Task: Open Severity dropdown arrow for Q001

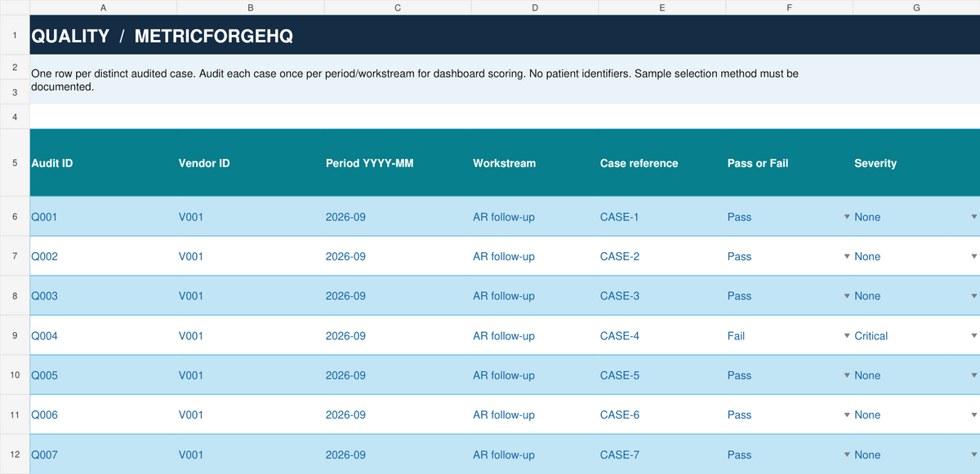Action: pyautogui.click(x=973, y=217)
